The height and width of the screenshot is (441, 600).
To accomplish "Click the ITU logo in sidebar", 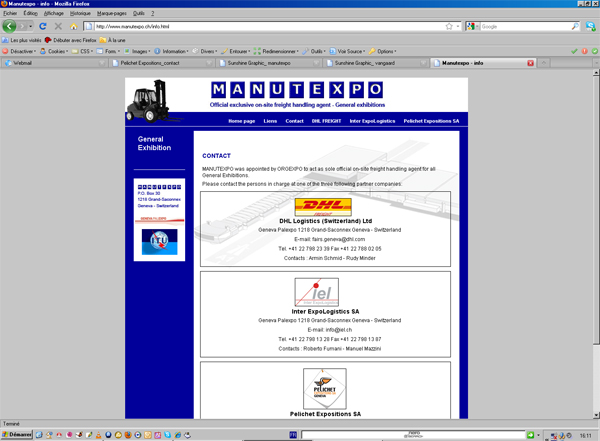I will point(159,242).
